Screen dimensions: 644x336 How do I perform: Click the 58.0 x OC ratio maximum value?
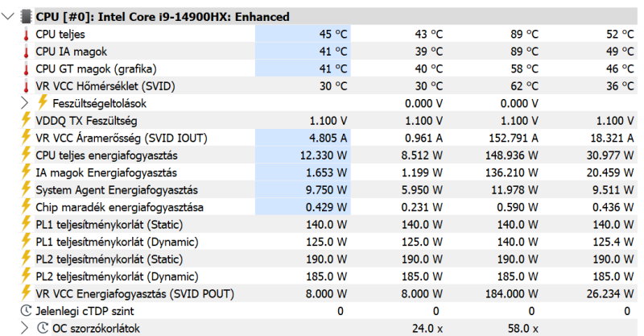pyautogui.click(x=522, y=328)
